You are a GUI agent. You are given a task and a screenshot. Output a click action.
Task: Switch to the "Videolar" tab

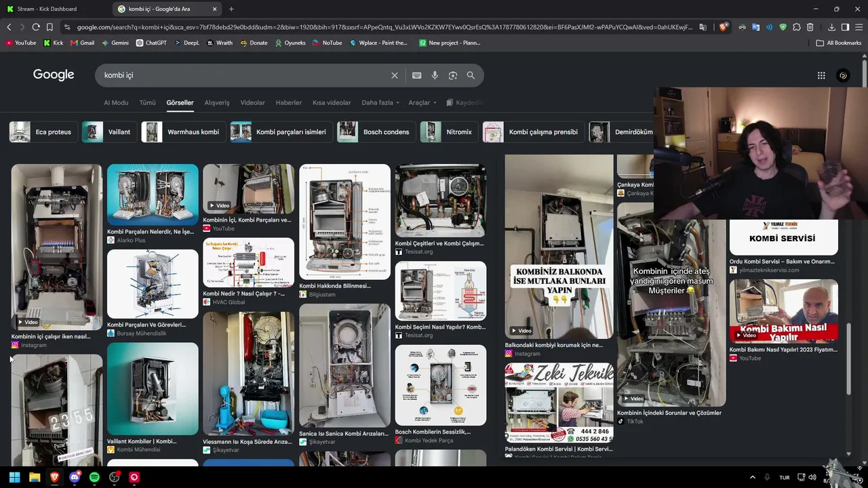[252, 103]
